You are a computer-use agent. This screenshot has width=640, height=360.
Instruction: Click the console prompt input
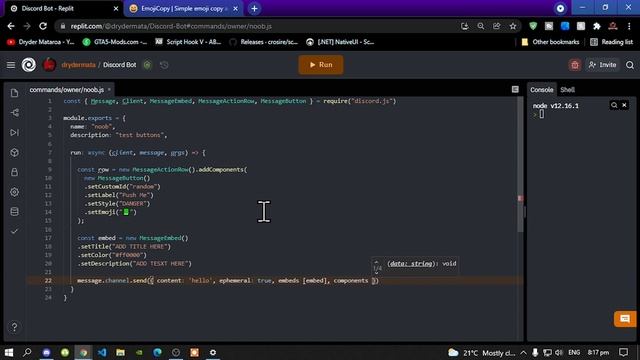pos(542,115)
